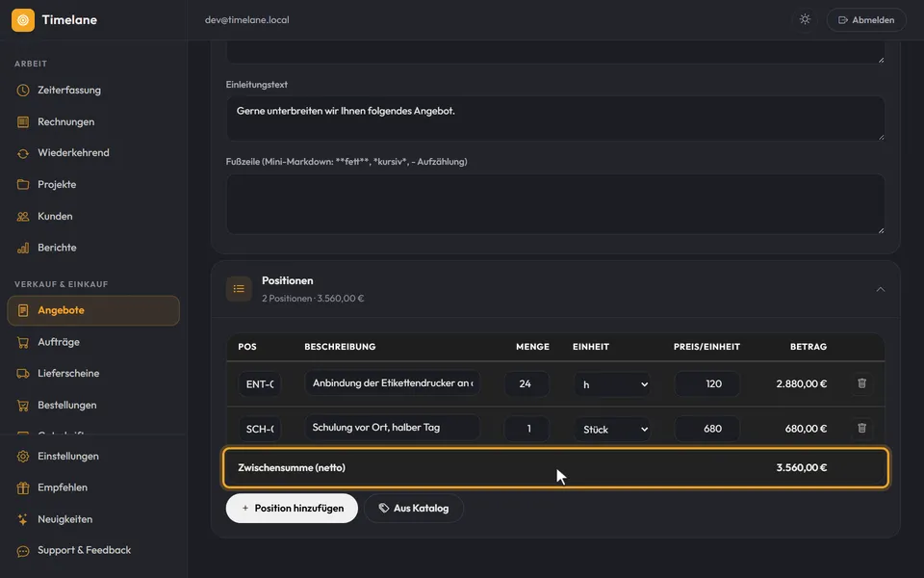Click the Neuigkeiten sparkle icon
This screenshot has width=924, height=578.
[x=23, y=519]
